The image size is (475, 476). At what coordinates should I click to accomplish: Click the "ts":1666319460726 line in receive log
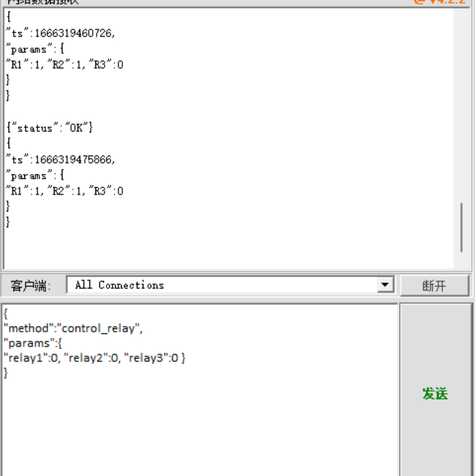[x=61, y=33]
